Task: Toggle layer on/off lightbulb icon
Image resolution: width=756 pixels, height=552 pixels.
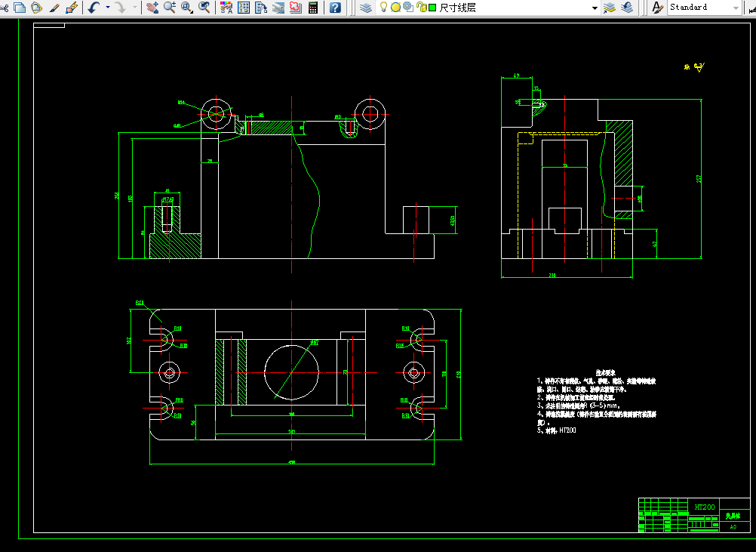Action: (383, 7)
